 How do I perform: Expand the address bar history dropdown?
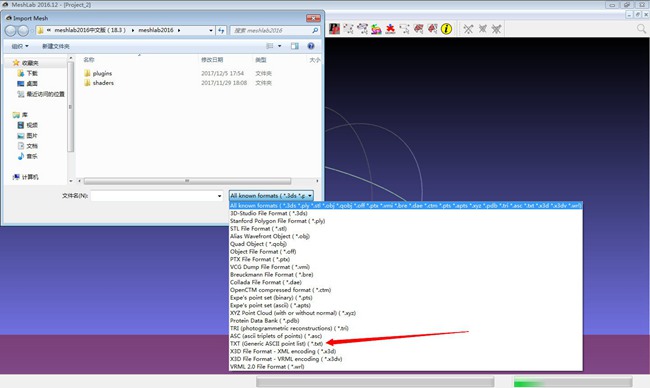[211, 30]
